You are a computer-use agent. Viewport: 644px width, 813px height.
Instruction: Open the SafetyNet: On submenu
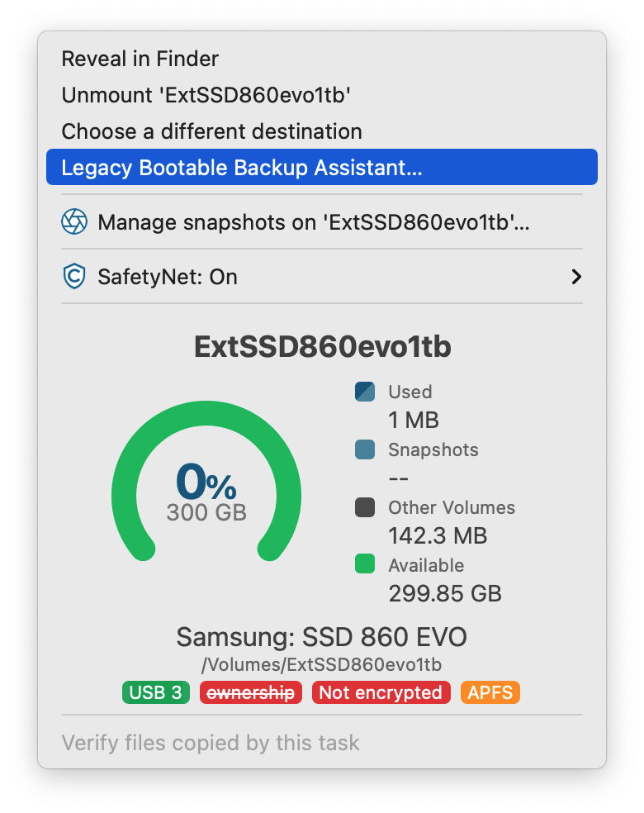(322, 276)
